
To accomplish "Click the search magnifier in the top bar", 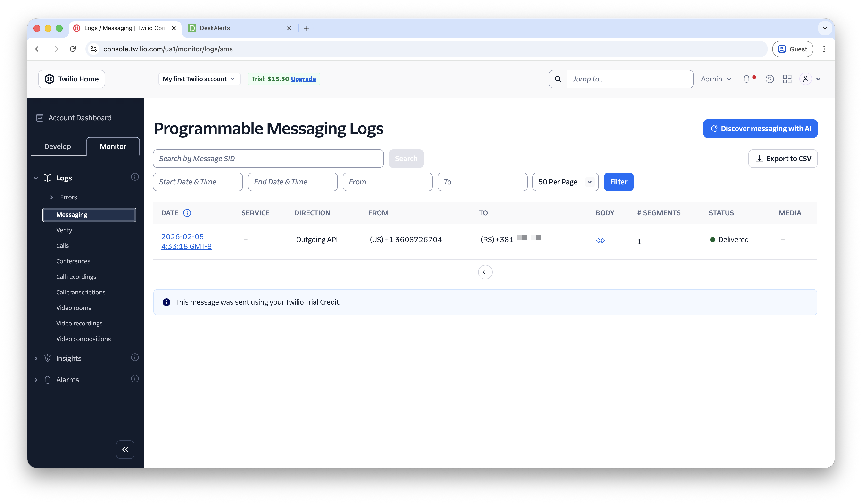I will [x=558, y=79].
